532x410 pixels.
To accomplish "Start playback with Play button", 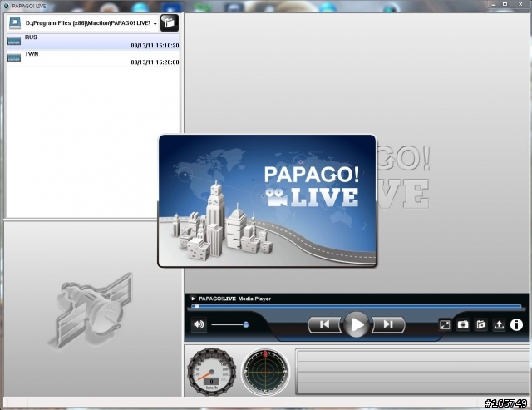I will pyautogui.click(x=357, y=325).
